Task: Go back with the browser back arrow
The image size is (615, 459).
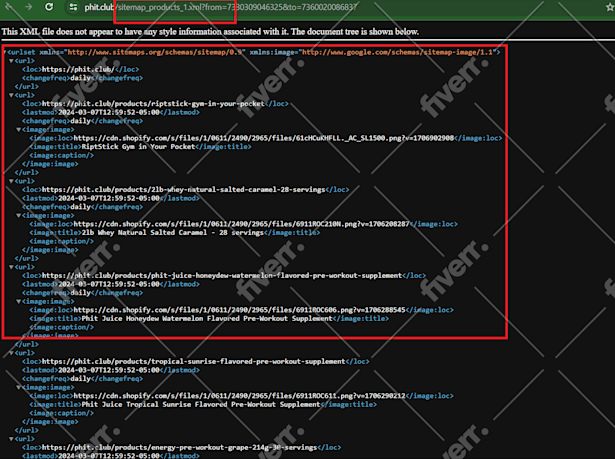Action: (9, 7)
